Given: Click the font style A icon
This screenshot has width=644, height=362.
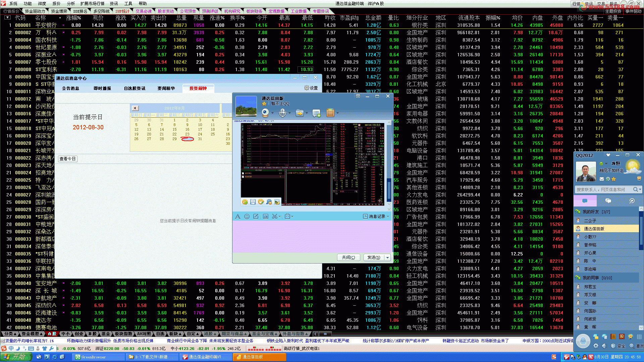Looking at the screenshot, I should click(x=237, y=217).
